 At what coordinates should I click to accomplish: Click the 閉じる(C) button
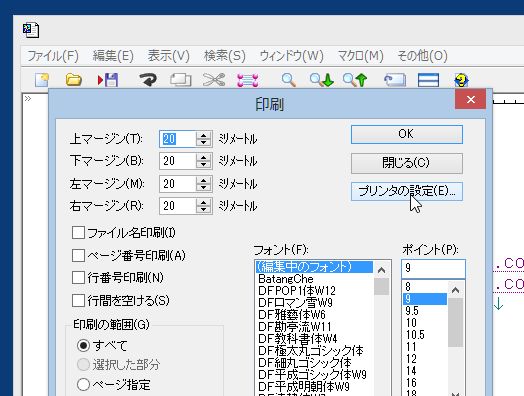[407, 163]
